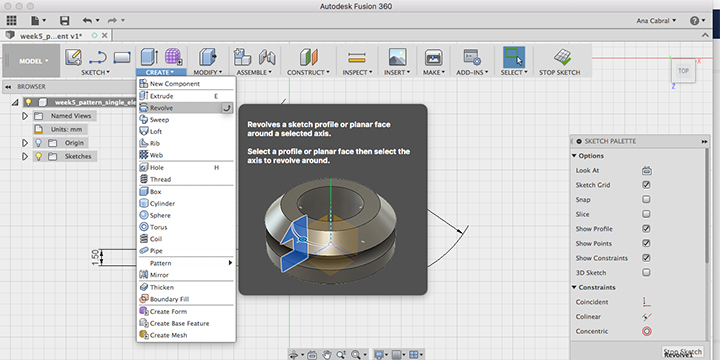Click the Pan hand navigation tool

pyautogui.click(x=326, y=354)
